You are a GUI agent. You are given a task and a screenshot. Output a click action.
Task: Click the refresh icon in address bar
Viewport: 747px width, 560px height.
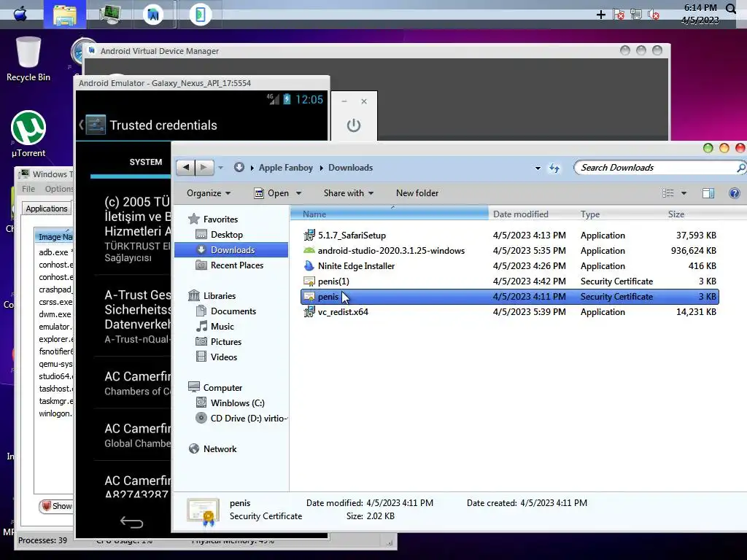(x=554, y=168)
